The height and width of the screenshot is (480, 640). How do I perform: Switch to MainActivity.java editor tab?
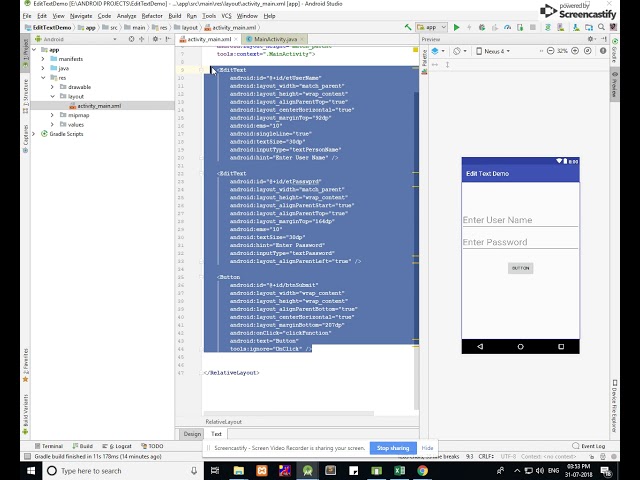[275, 39]
